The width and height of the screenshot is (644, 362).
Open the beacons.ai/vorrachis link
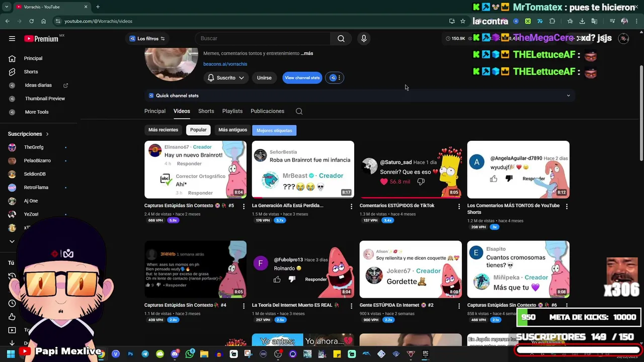point(225,64)
